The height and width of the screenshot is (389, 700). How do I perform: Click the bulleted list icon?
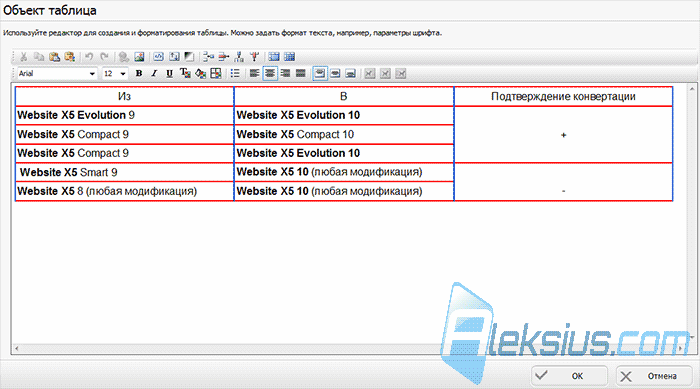[235, 73]
